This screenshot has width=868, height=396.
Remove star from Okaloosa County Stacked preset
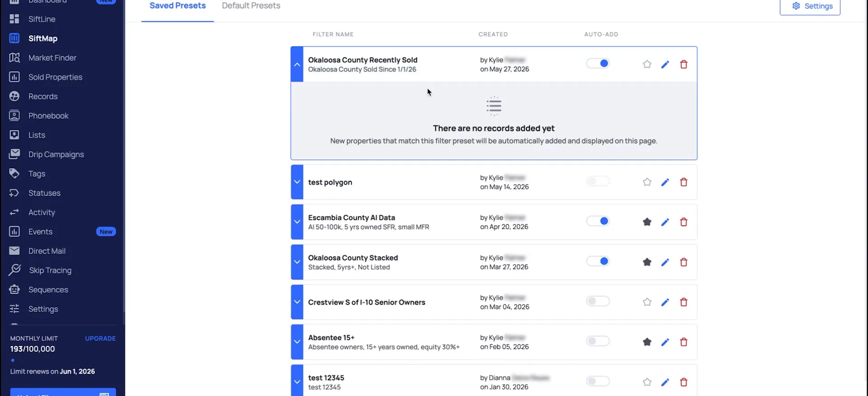[x=647, y=262]
